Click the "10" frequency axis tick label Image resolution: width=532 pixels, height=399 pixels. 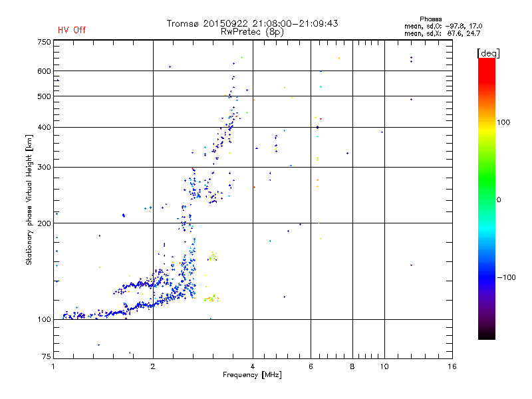pyautogui.click(x=384, y=366)
